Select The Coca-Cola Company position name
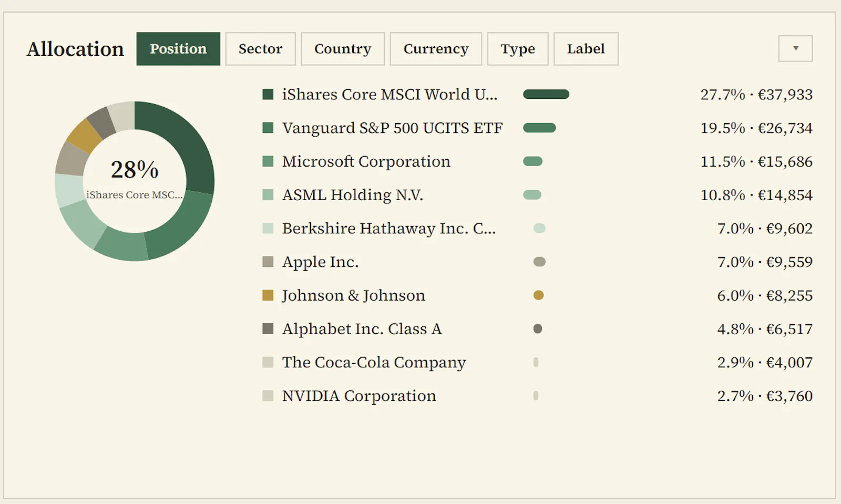The width and height of the screenshot is (841, 504). [374, 362]
